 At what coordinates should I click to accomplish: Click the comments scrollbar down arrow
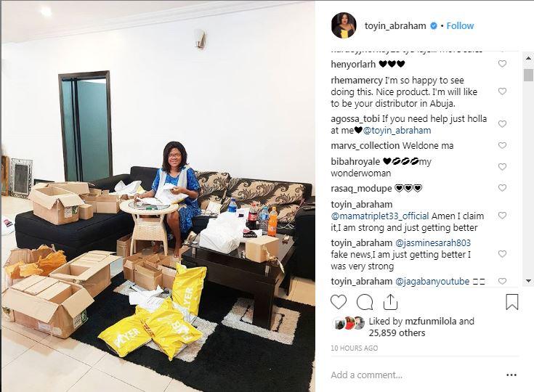[529, 281]
